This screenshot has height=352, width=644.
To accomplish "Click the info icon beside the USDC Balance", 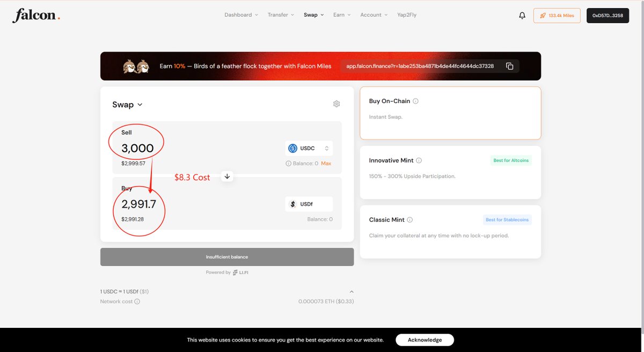I will pyautogui.click(x=288, y=163).
